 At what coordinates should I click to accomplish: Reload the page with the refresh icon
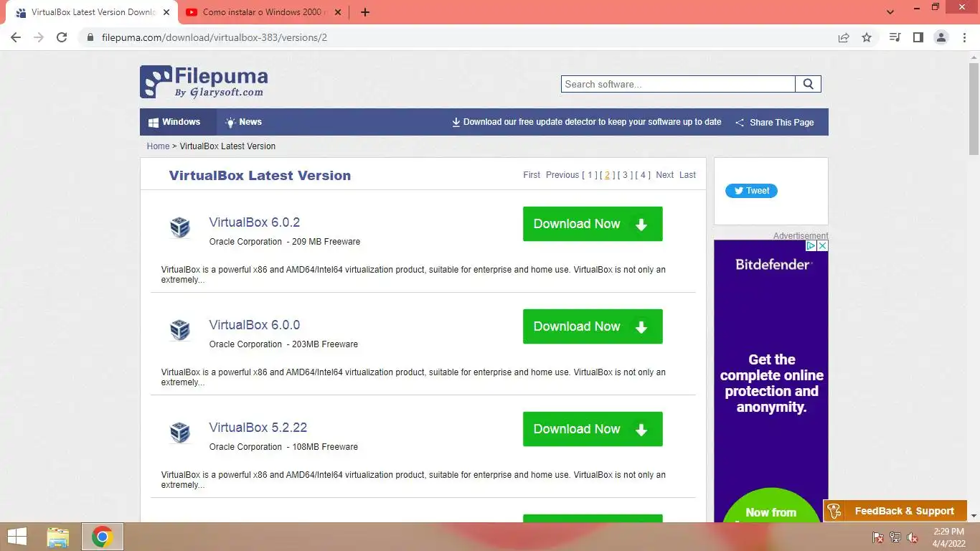[62, 37]
